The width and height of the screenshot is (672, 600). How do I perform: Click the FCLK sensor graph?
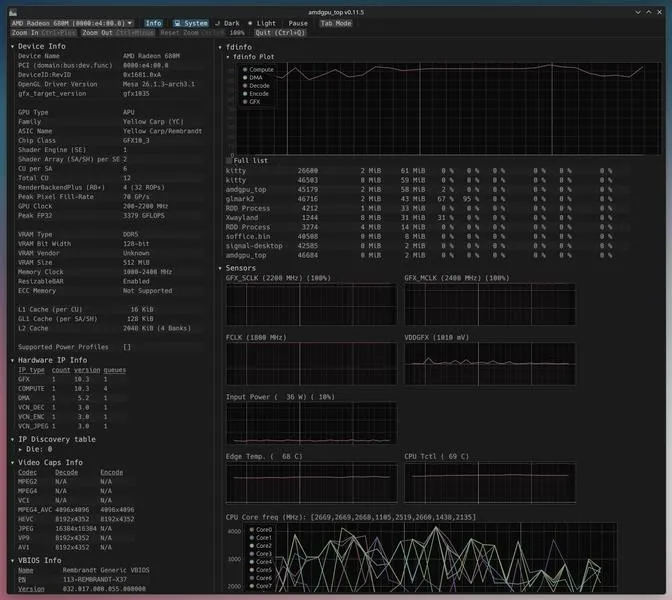(x=311, y=364)
